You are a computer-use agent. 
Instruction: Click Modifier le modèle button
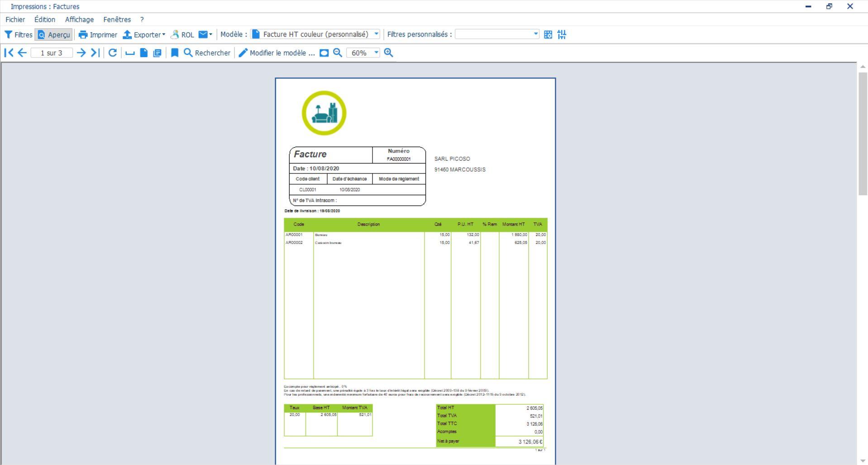[x=277, y=53]
